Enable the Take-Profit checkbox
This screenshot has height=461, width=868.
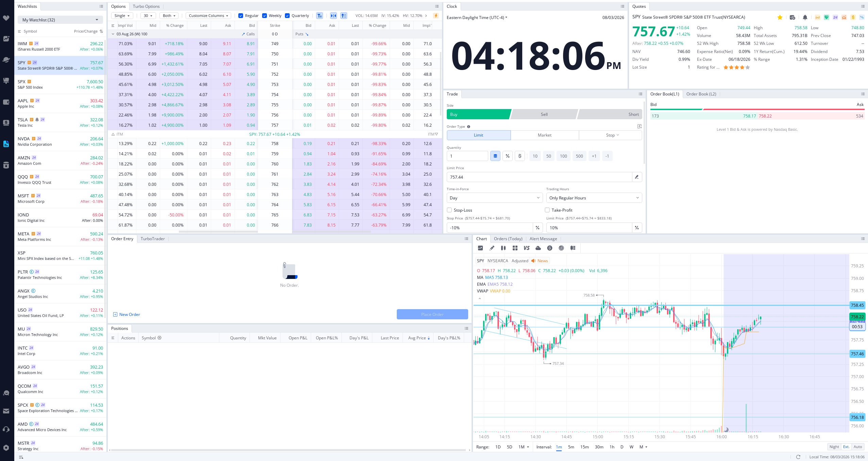click(547, 210)
